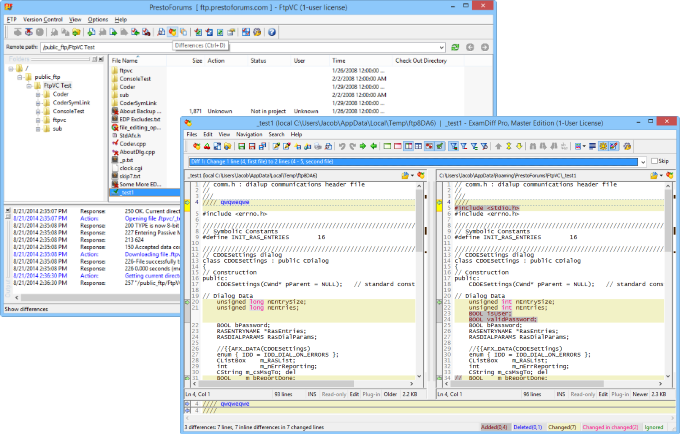The width and height of the screenshot is (680, 434).
Task: Open the current difference dropdown list arrow
Action: (x=642, y=162)
